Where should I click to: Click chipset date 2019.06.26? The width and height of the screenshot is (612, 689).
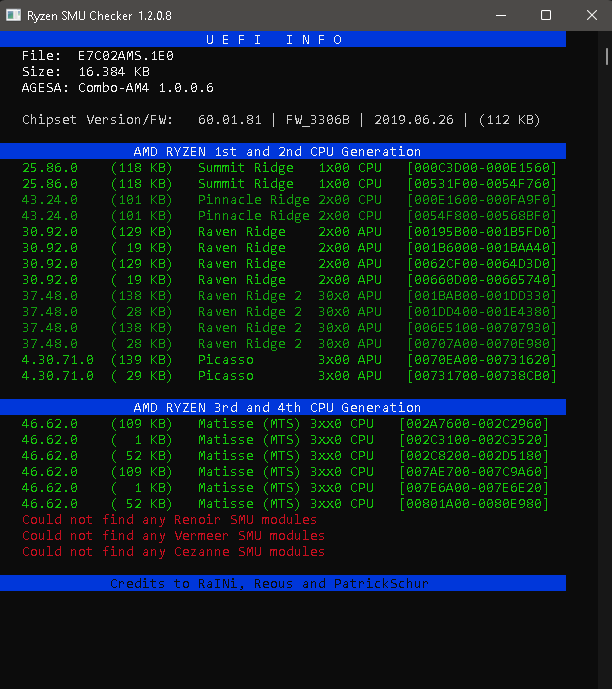tap(414, 120)
